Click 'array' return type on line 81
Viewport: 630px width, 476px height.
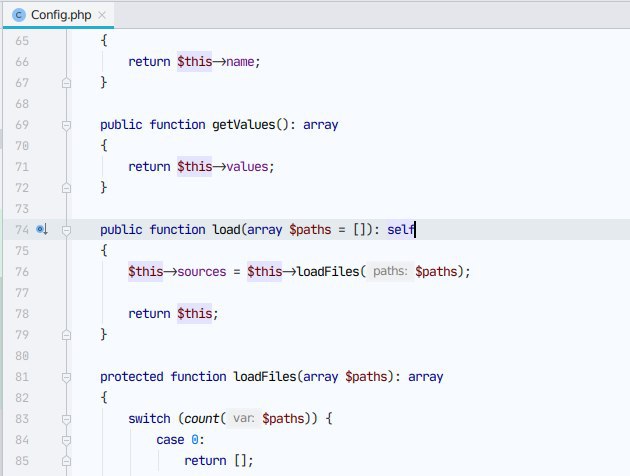click(x=425, y=377)
